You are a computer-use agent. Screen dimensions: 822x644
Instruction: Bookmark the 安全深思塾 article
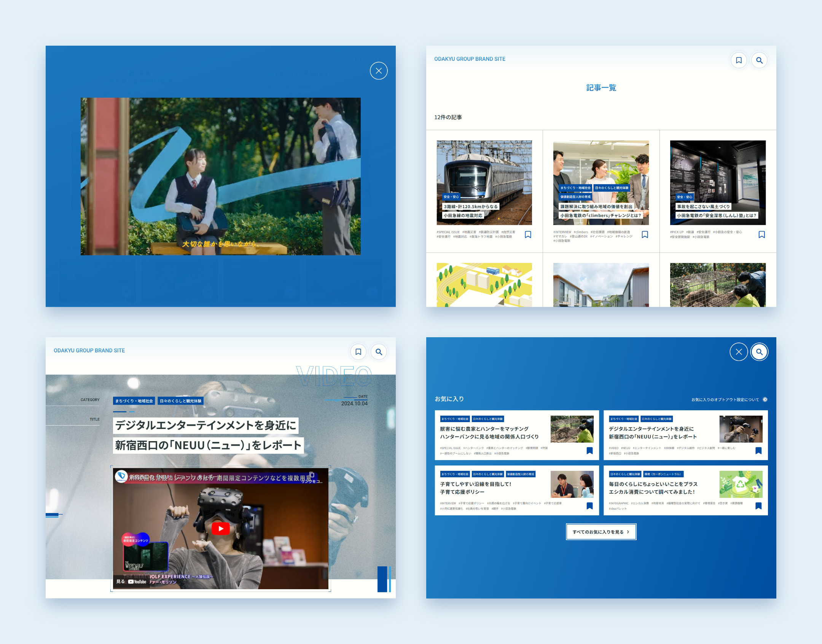point(761,234)
